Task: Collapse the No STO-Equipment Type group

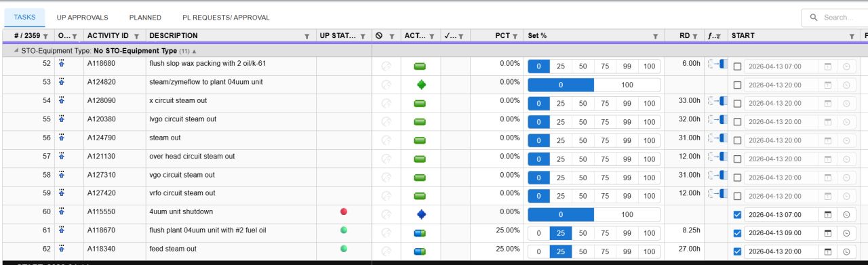Action: point(17,51)
